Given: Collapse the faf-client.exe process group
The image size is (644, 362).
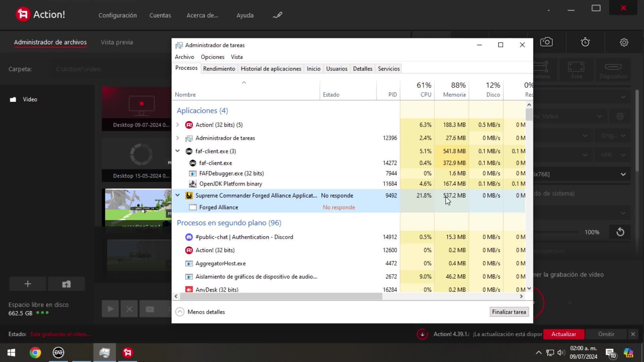Looking at the screenshot, I should coord(178,151).
